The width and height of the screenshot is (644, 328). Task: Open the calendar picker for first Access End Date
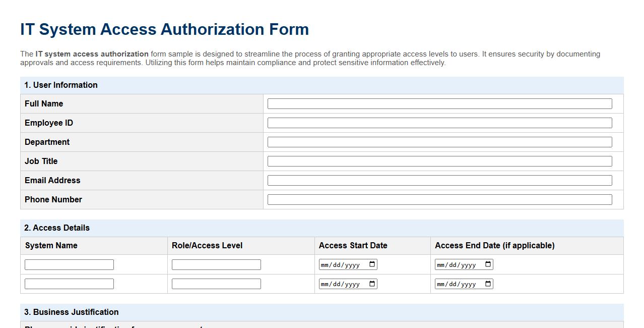pyautogui.click(x=487, y=264)
